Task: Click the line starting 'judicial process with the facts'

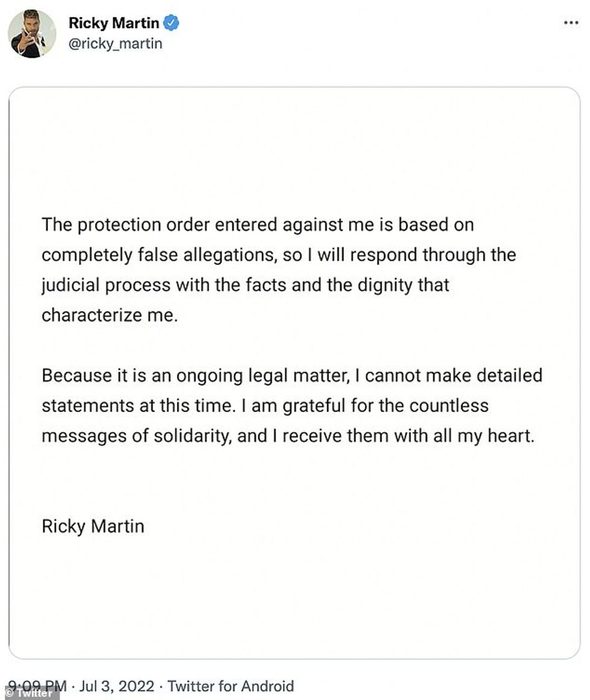Action: coord(245,284)
